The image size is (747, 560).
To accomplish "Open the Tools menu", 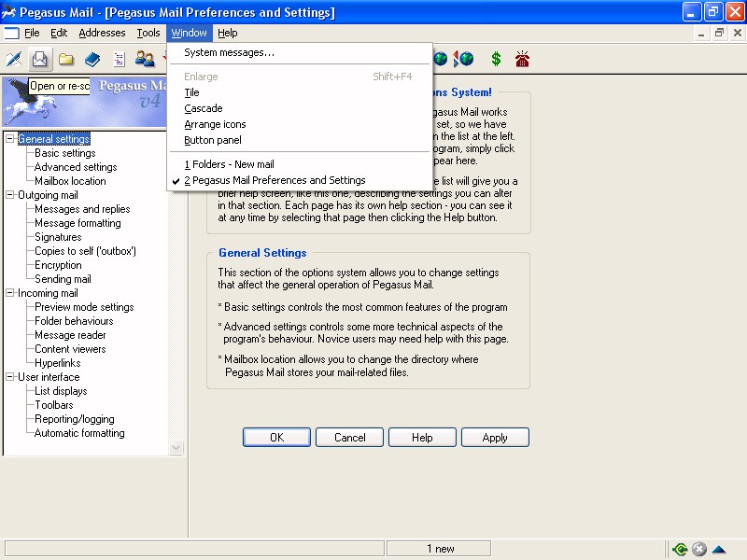I will coord(148,33).
